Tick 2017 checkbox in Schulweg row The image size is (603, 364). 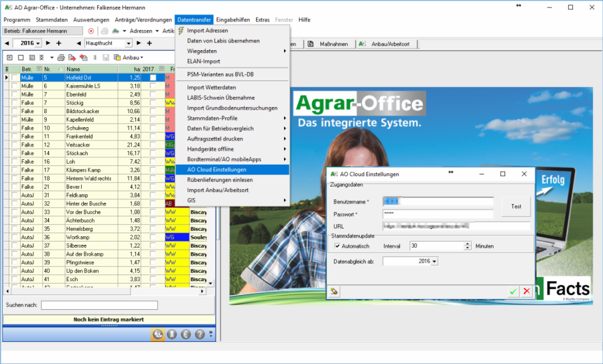click(x=153, y=128)
